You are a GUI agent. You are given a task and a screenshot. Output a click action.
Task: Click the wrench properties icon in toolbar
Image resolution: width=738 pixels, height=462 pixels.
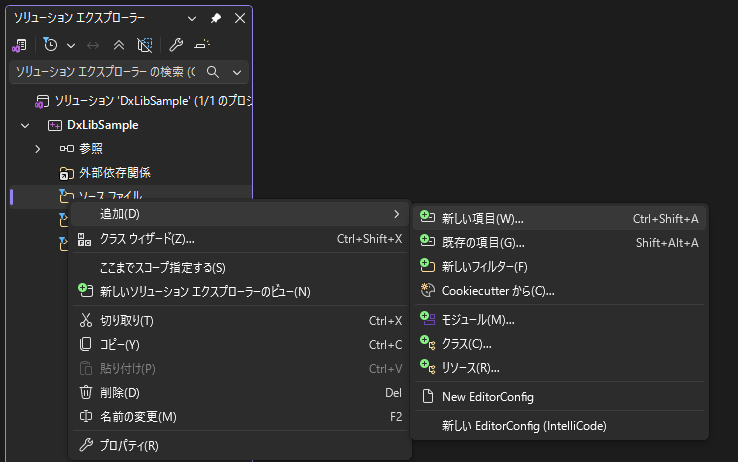176,45
